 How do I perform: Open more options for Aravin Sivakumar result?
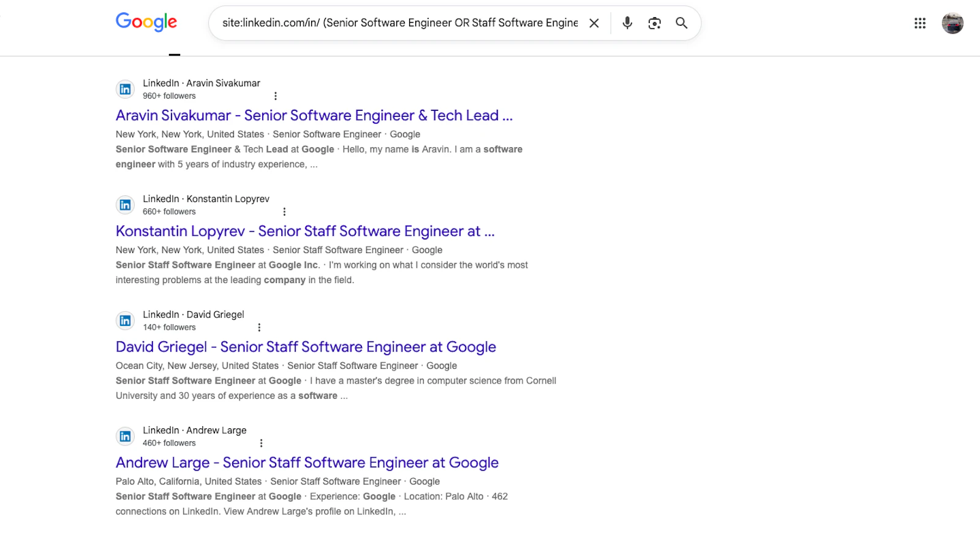pos(276,96)
